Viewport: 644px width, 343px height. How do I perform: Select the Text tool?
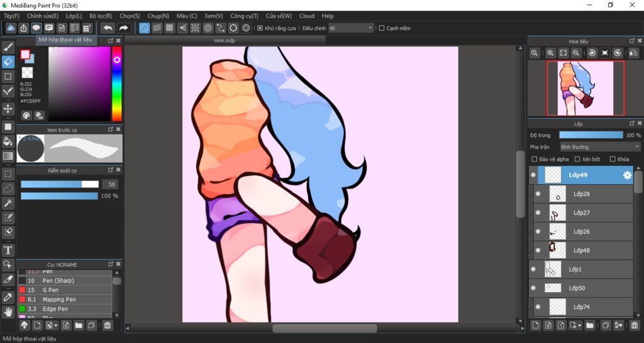(x=8, y=250)
